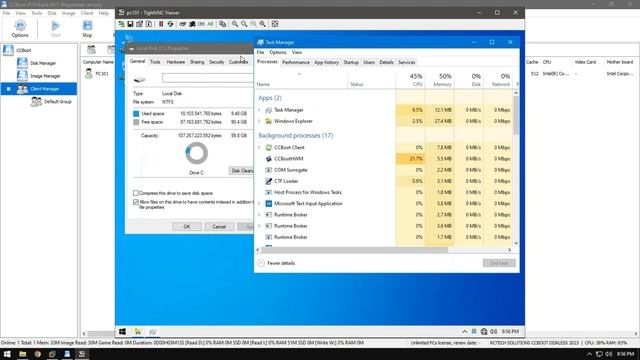Click Task Manager horizontal scrollbar thumb
Screen dimensions: 640x360
[x=354, y=250]
